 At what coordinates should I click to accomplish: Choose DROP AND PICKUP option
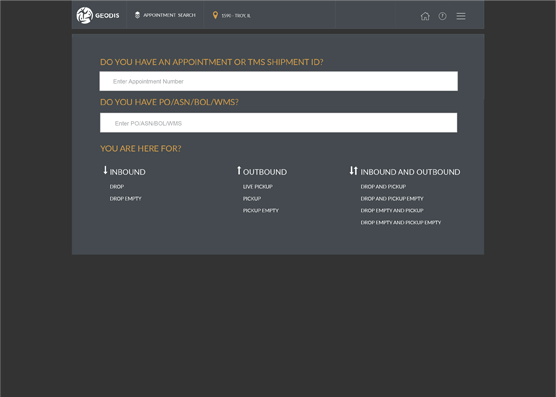click(383, 186)
